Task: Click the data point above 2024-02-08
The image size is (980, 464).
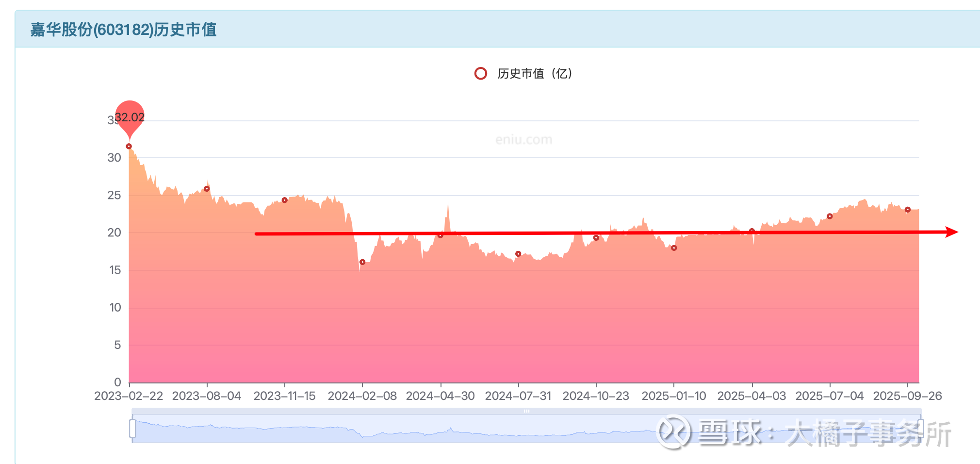Action: [362, 262]
